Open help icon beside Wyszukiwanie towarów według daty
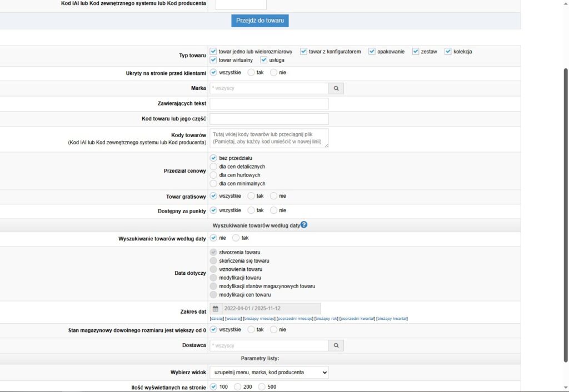The width and height of the screenshot is (569, 392). [304, 225]
